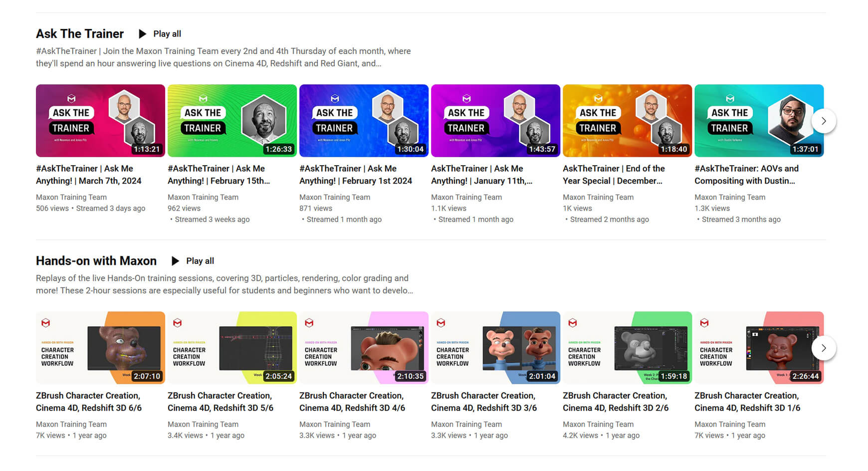
Task: Open Maxon Training Team under March 7th video
Action: [x=71, y=197]
